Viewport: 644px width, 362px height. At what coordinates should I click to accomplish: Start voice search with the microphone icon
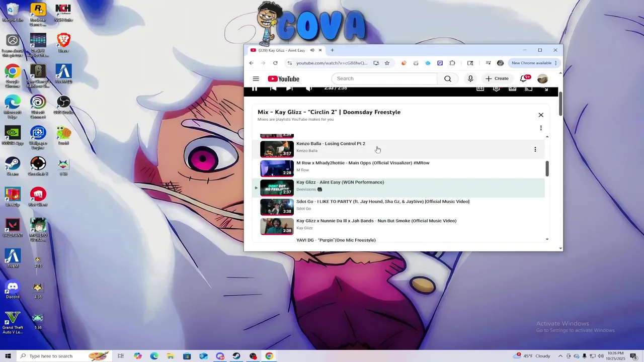tap(470, 78)
